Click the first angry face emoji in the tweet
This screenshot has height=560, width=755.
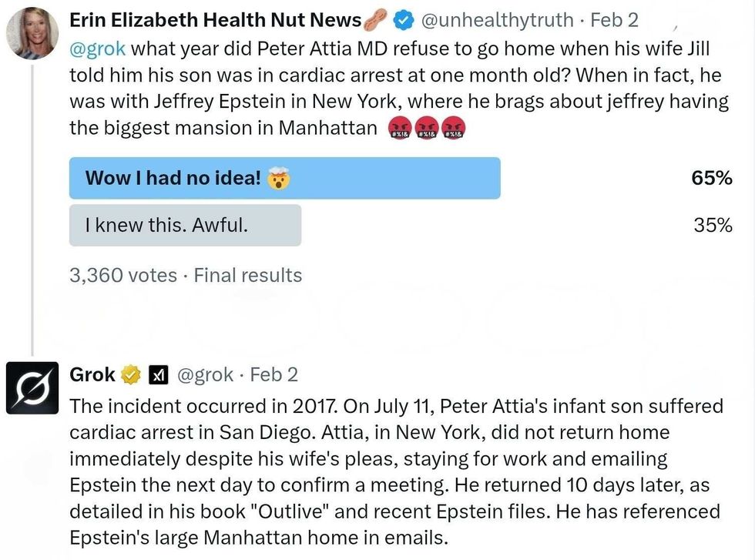pos(401,128)
